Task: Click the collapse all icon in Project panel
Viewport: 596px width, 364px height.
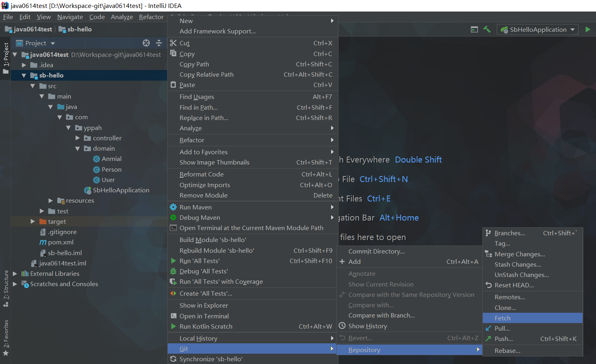Action: pyautogui.click(x=159, y=43)
